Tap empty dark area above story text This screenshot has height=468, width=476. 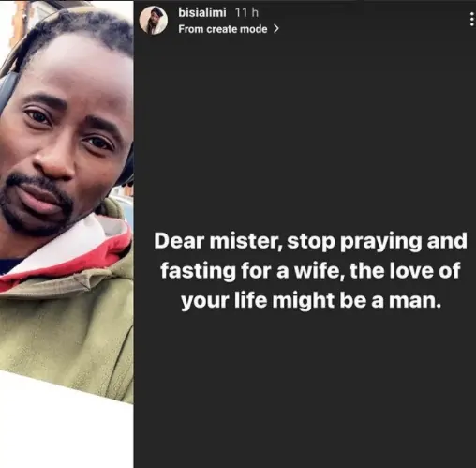(x=305, y=131)
